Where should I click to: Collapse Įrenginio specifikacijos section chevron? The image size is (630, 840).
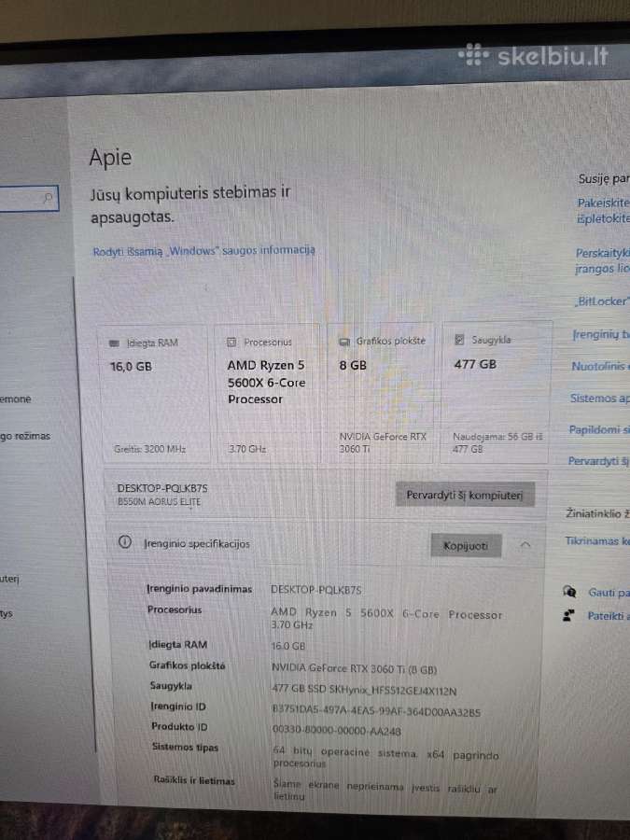tap(525, 545)
